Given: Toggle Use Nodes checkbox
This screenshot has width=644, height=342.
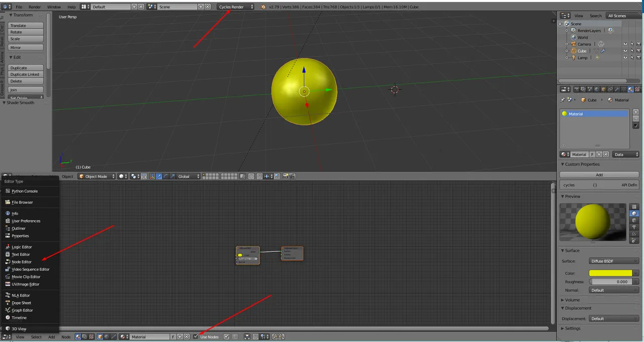Looking at the screenshot, I should point(195,336).
